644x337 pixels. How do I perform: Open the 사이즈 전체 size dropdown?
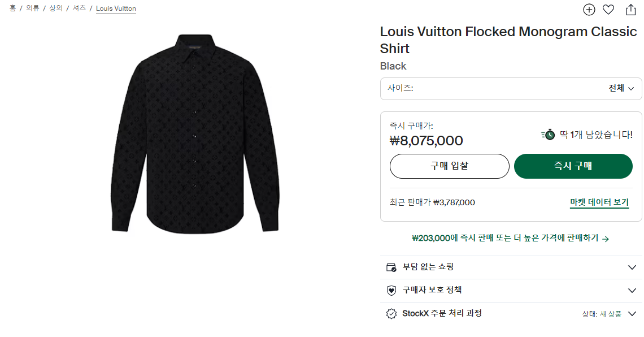[x=511, y=88]
